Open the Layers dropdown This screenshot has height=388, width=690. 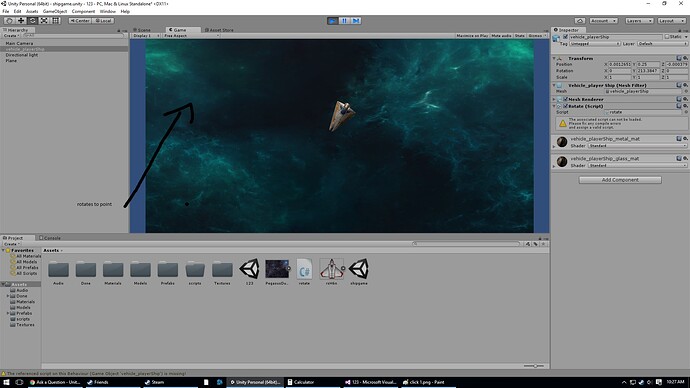tap(639, 21)
